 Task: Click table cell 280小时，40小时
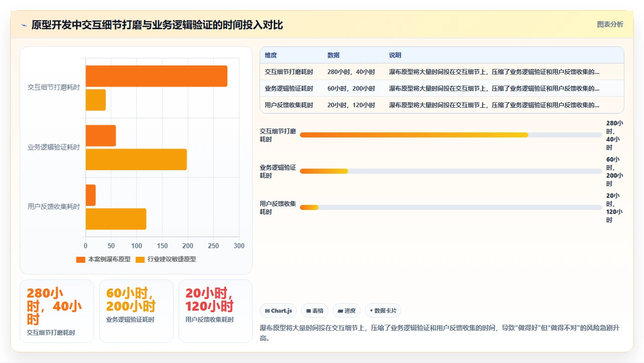pos(351,72)
